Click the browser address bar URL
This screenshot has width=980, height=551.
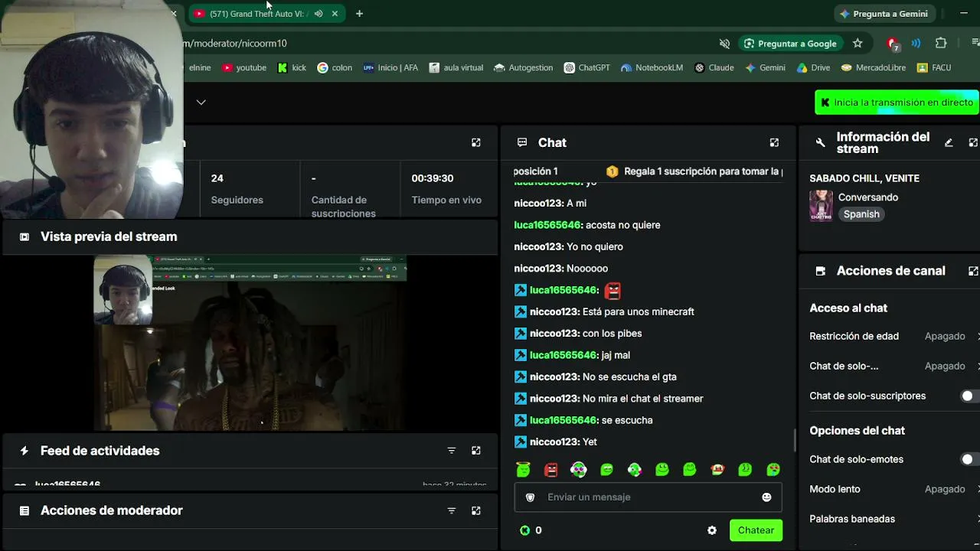pyautogui.click(x=236, y=44)
